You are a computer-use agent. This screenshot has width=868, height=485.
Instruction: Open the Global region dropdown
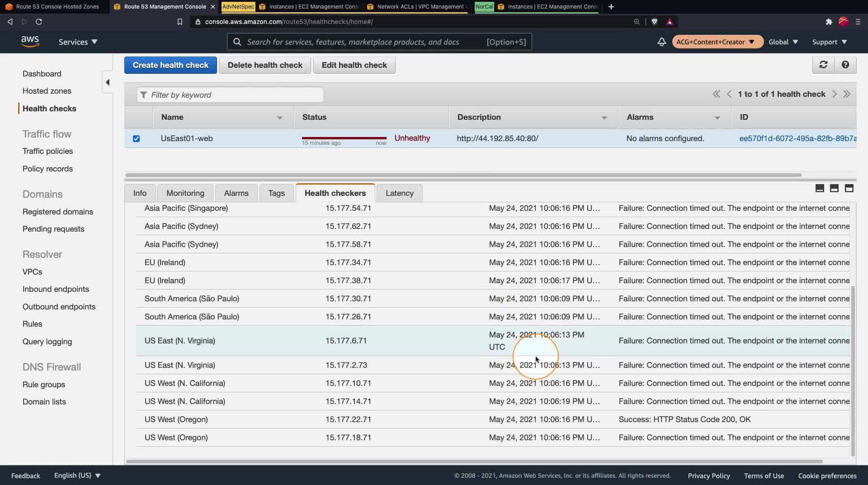[x=783, y=42]
